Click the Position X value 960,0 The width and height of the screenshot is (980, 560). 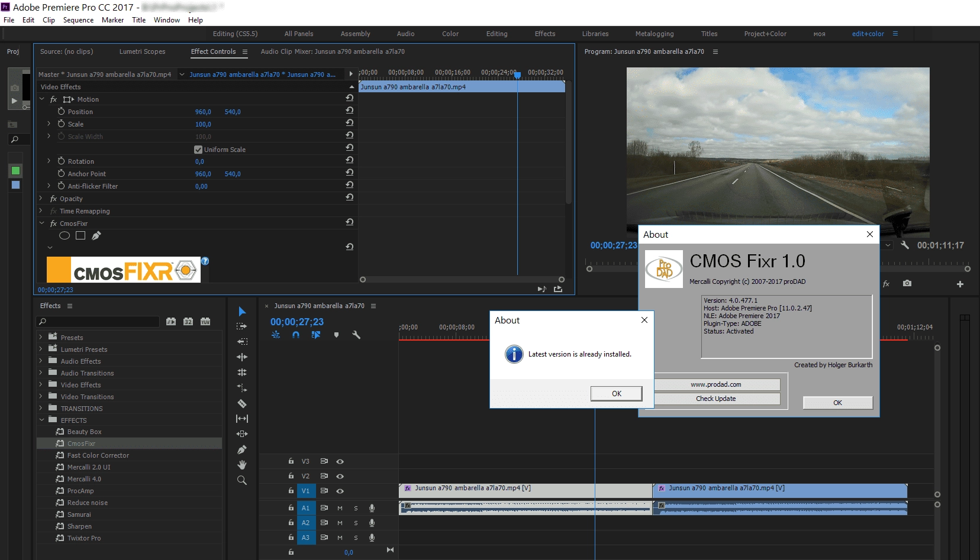[x=203, y=112]
